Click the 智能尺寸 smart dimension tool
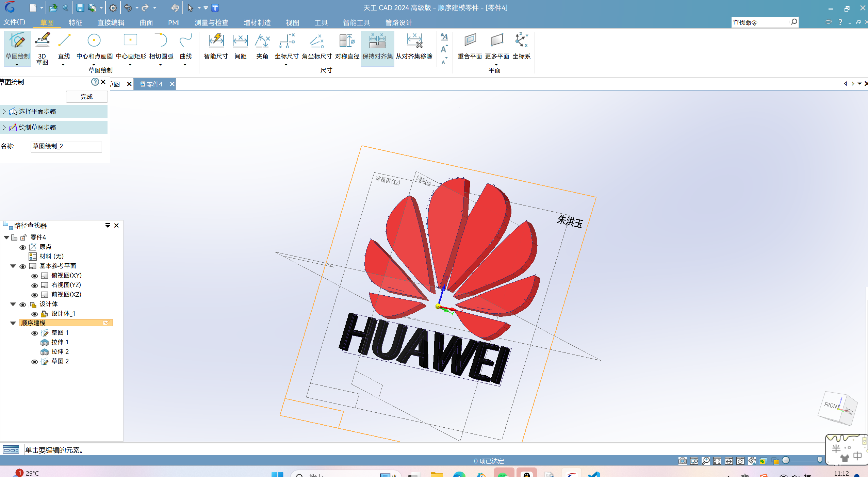The height and width of the screenshot is (477, 868). [216, 47]
